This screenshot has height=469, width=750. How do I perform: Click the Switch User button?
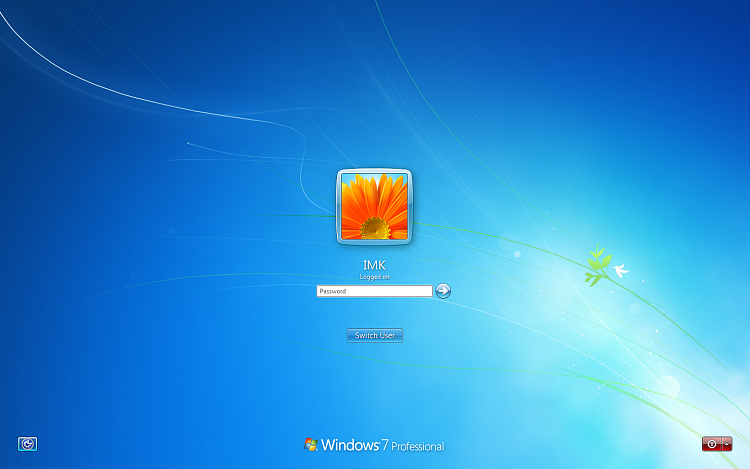[375, 336]
